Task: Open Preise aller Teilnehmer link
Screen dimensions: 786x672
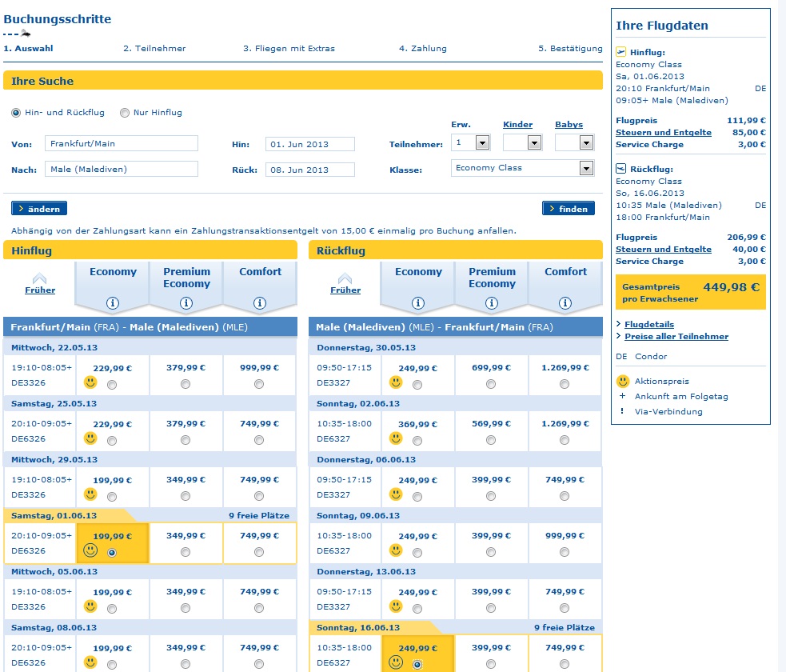Action: click(x=676, y=337)
